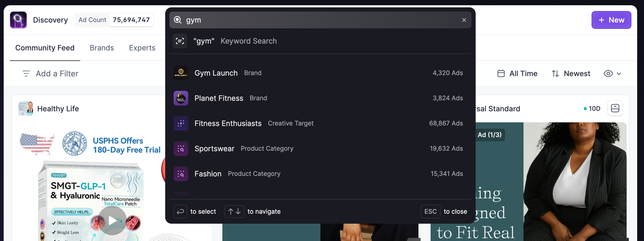Click the Ad Count value 75,694,747
Image resolution: width=644 pixels, height=241 pixels.
131,20
